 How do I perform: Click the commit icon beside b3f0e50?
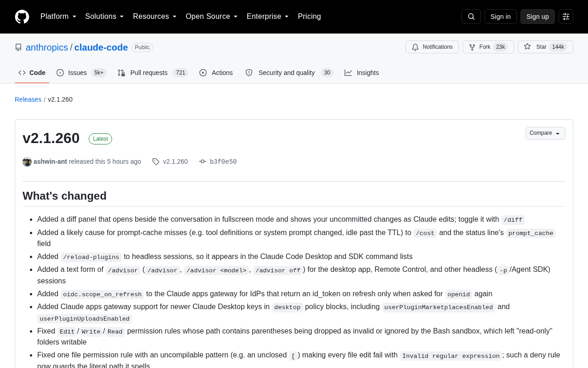[x=203, y=161]
